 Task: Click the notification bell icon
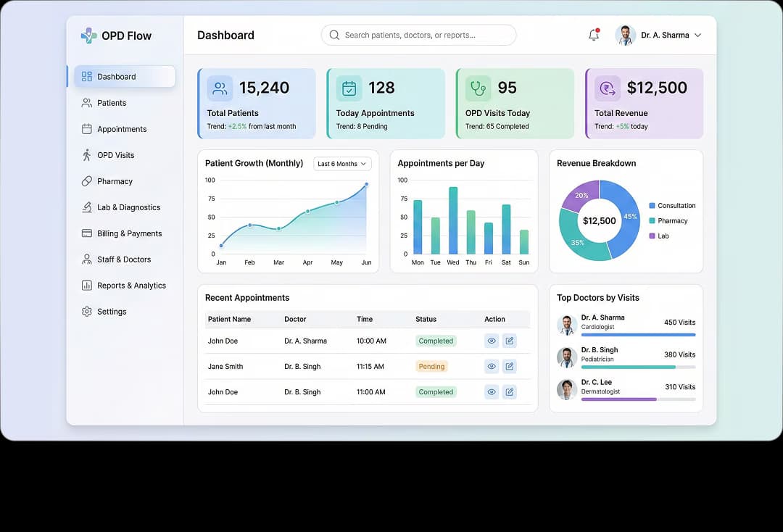point(594,34)
